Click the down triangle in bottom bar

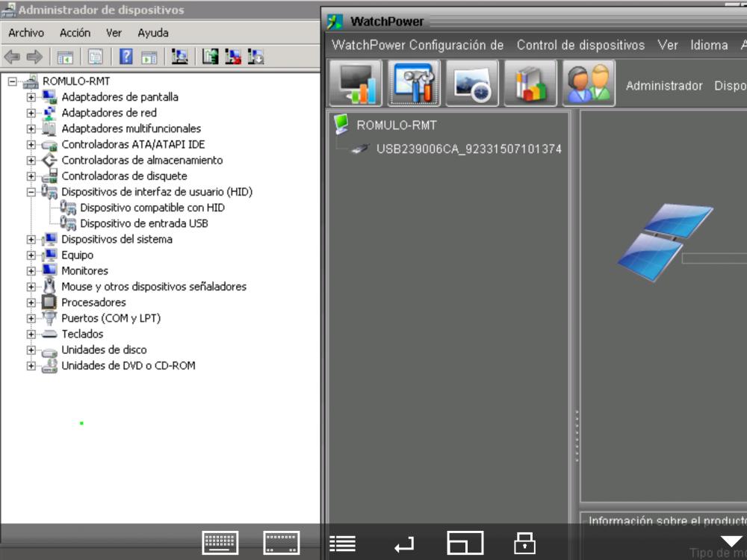point(732,541)
